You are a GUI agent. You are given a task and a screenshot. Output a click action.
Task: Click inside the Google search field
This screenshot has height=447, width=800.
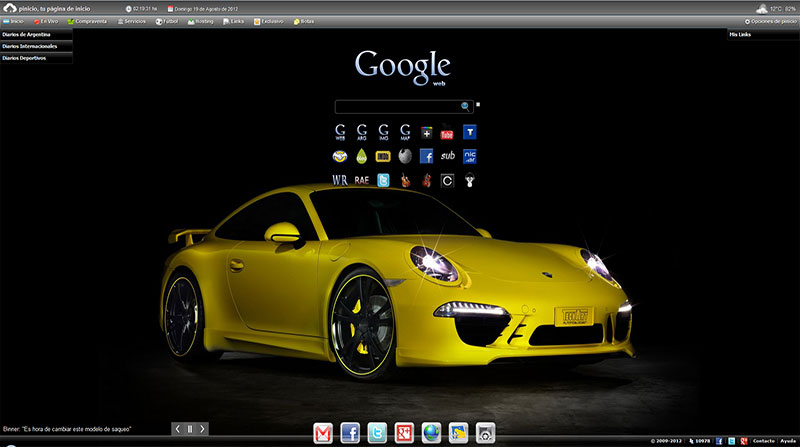396,105
